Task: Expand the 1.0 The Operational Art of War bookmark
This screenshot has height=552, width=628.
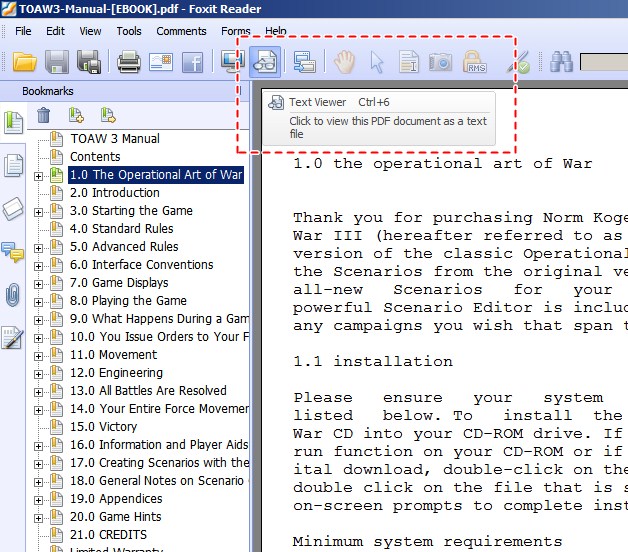Action: click(x=38, y=176)
